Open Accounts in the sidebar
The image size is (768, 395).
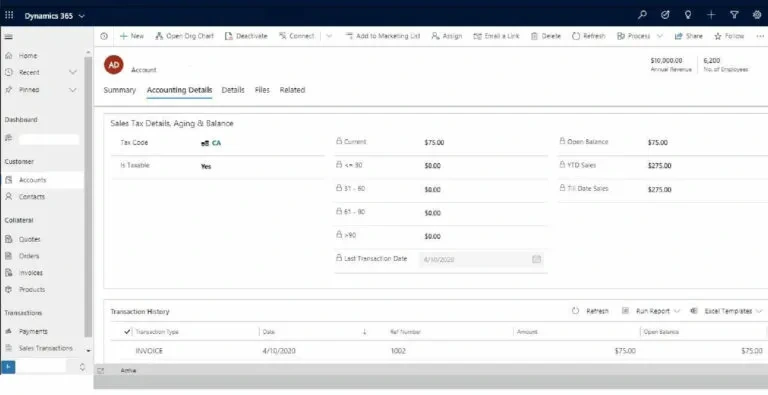point(32,180)
